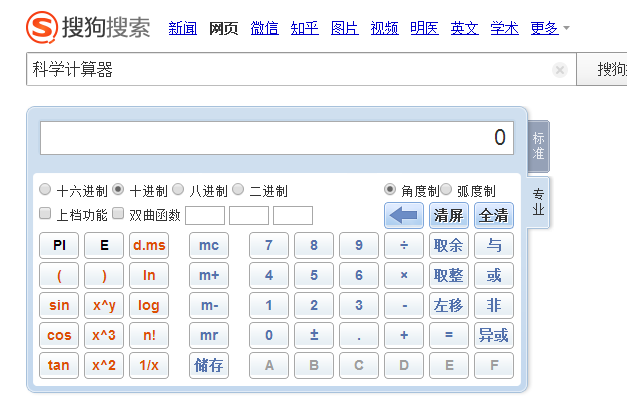Click the ln natural log button

pos(149,275)
